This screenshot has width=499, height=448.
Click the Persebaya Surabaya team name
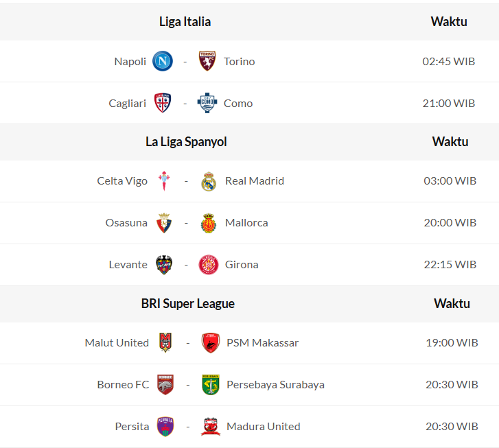pyautogui.click(x=275, y=384)
